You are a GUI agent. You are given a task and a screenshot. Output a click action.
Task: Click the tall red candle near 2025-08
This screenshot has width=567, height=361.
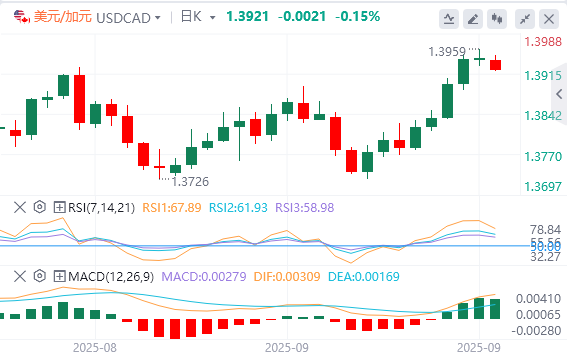point(80,98)
